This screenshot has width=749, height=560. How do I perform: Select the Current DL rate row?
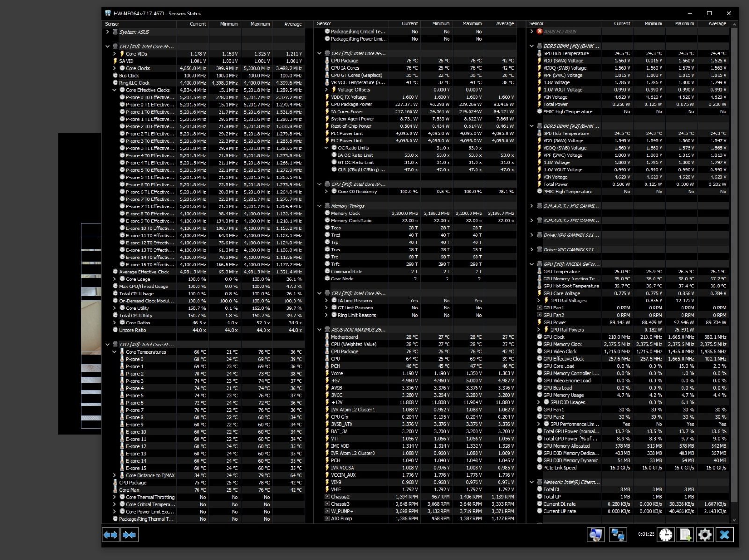coord(628,504)
